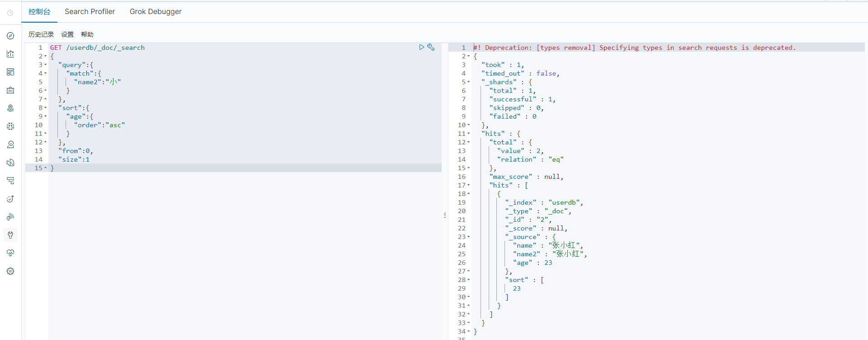
Task: Switch to the Search Profiler tab
Action: pyautogui.click(x=90, y=12)
